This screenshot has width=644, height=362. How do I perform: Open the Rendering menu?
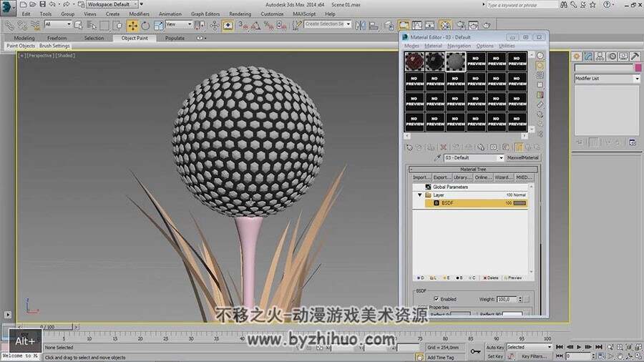click(240, 14)
